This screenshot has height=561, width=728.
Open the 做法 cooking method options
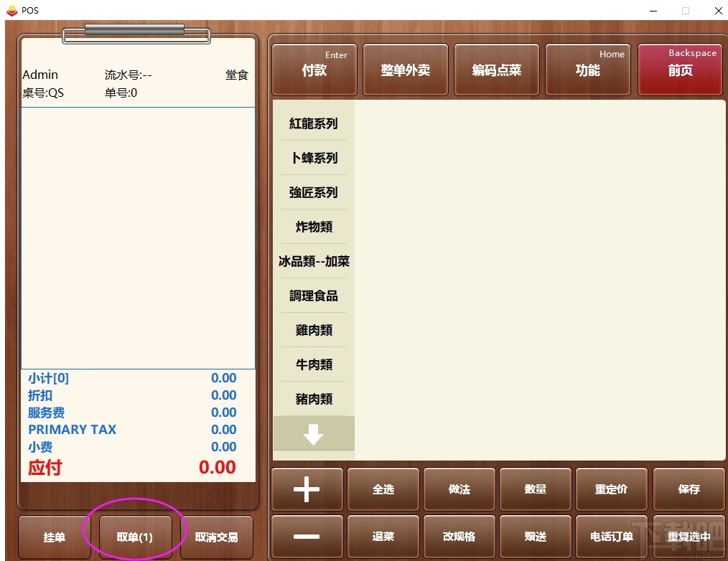(459, 489)
